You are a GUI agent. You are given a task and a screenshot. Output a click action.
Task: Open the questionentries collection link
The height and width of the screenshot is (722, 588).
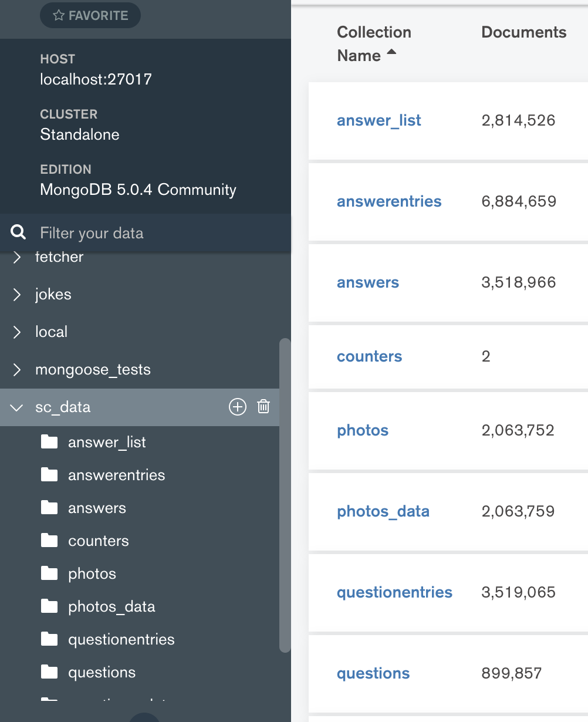tap(394, 592)
